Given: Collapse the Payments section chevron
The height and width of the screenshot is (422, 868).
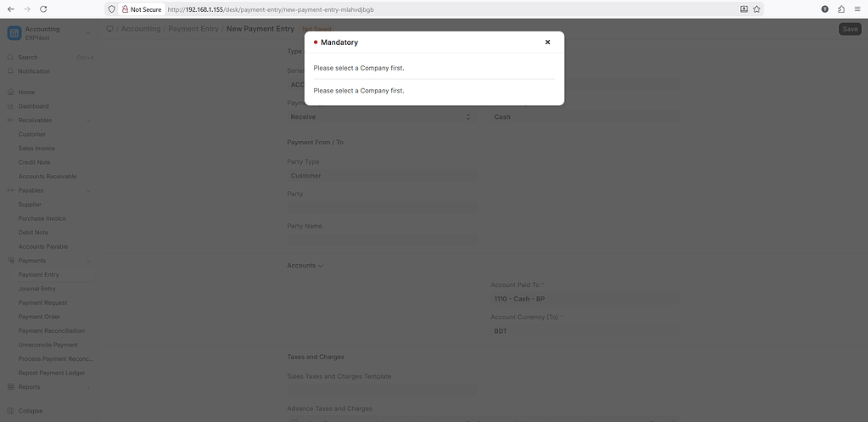Looking at the screenshot, I should (x=88, y=261).
